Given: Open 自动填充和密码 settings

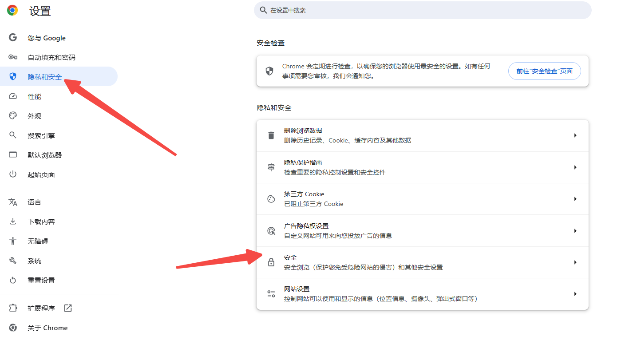Looking at the screenshot, I should pos(59,57).
